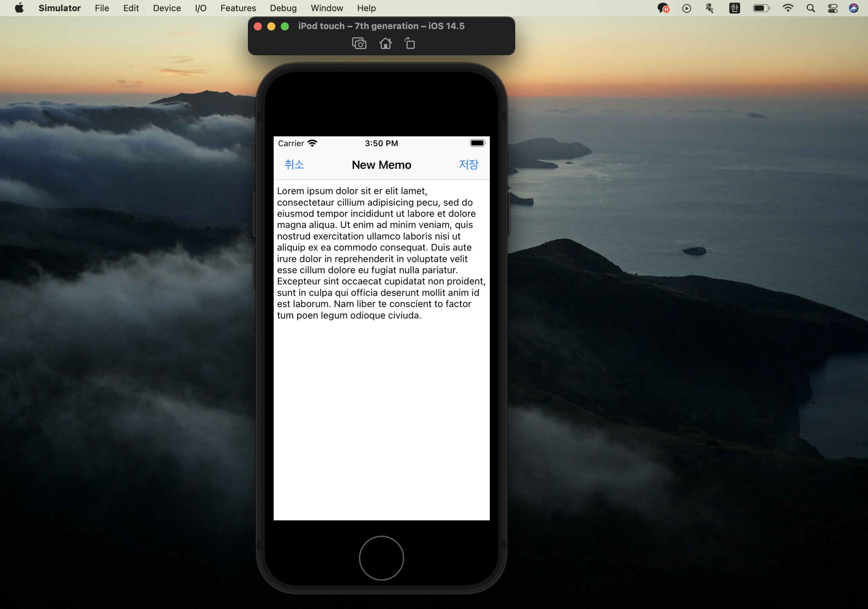Open the I/O menu
868x609 pixels.
(x=200, y=8)
